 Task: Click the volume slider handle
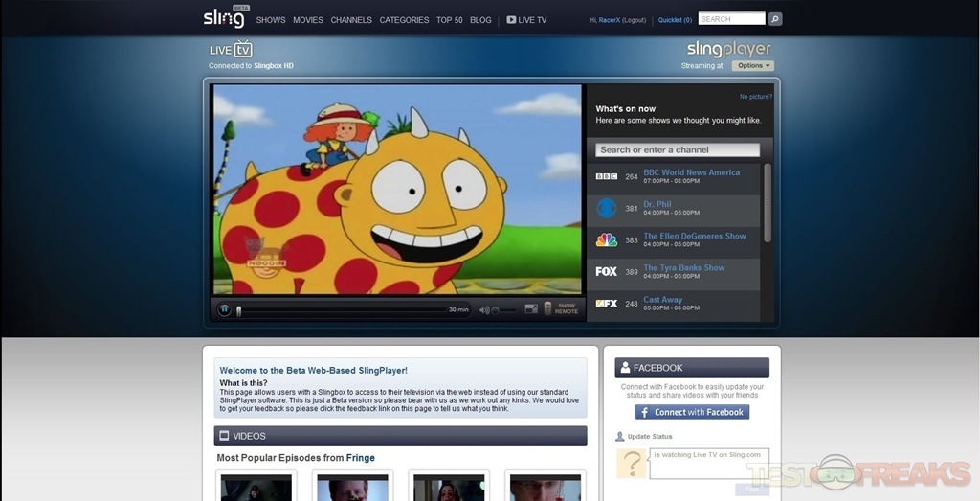tap(496, 310)
